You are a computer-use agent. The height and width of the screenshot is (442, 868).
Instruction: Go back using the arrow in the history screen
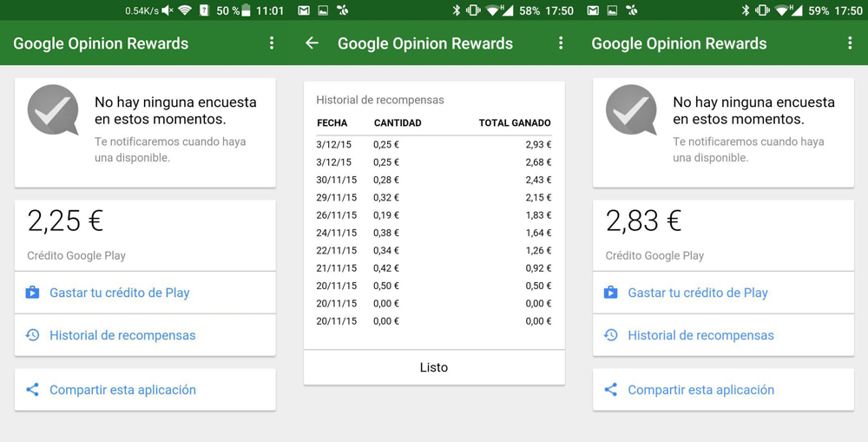coord(312,43)
